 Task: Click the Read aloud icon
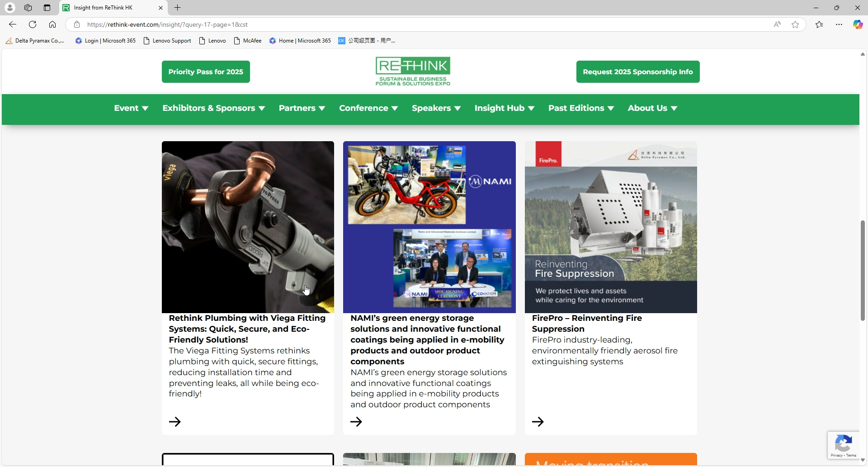(x=777, y=24)
